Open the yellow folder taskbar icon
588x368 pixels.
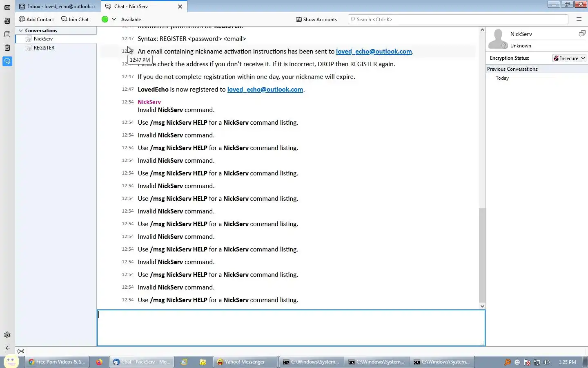pos(203,362)
